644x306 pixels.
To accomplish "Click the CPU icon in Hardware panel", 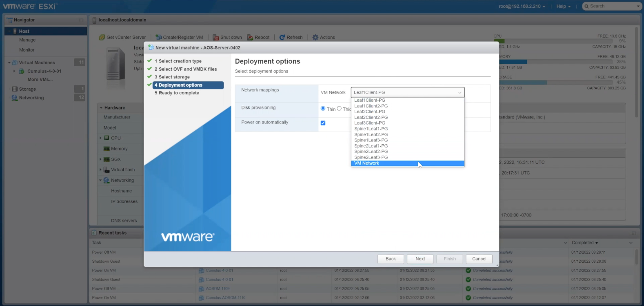I will click(107, 138).
